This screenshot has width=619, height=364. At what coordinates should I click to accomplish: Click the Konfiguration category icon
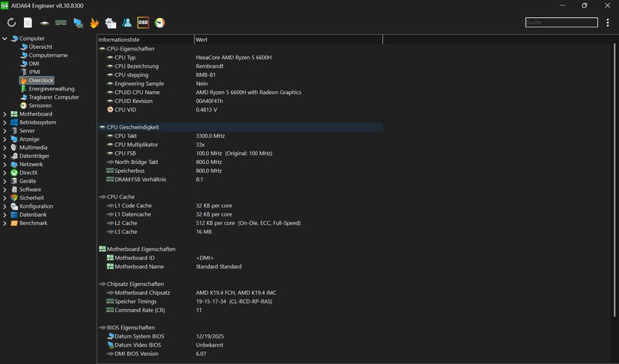click(x=14, y=206)
